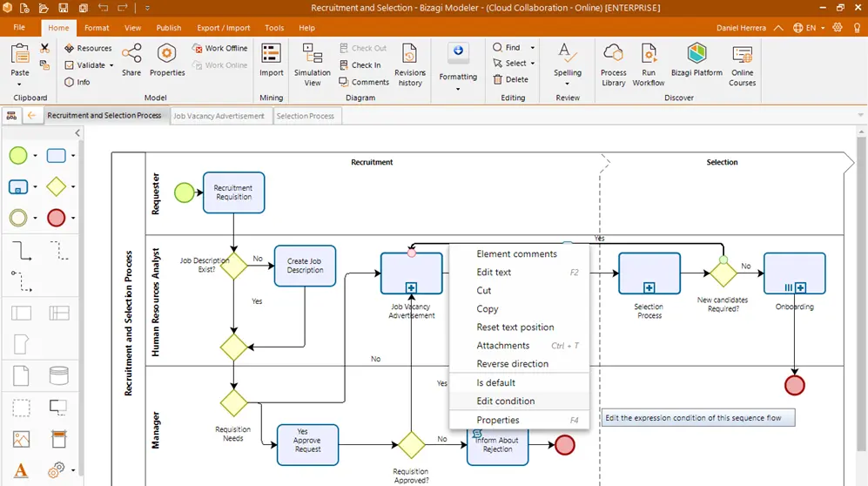This screenshot has width=868, height=486.
Task: Open the Comments panel
Action: pos(364,82)
